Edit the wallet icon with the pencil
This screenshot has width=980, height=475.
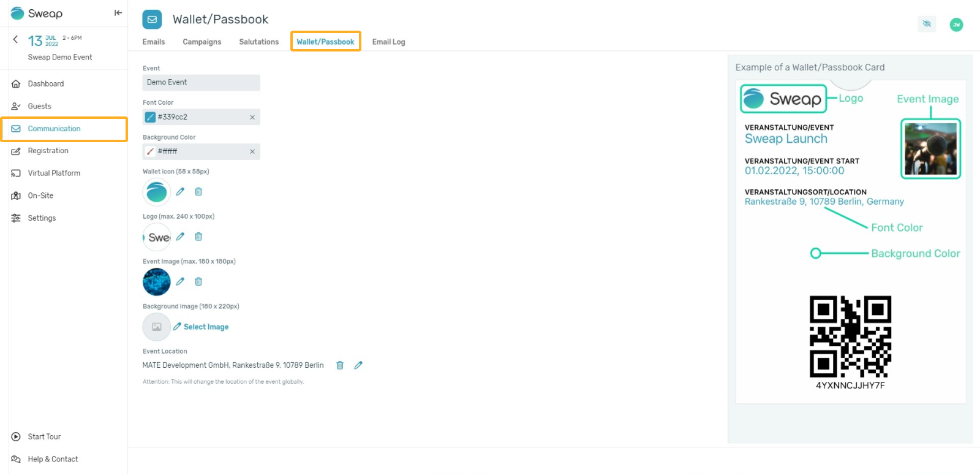pos(180,192)
